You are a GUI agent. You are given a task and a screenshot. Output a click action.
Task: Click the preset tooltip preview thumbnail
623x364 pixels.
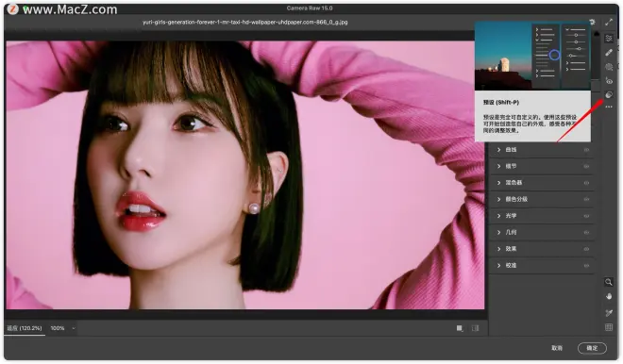[532, 56]
